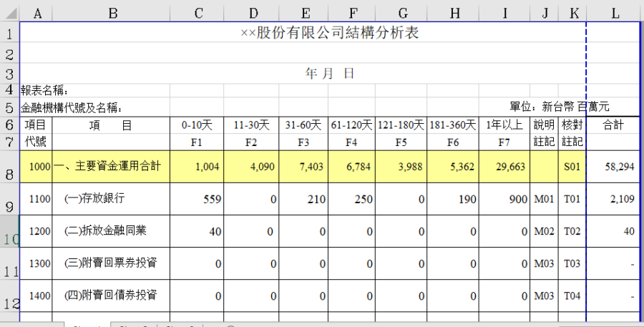Select the M01 note cell

pyautogui.click(x=545, y=199)
